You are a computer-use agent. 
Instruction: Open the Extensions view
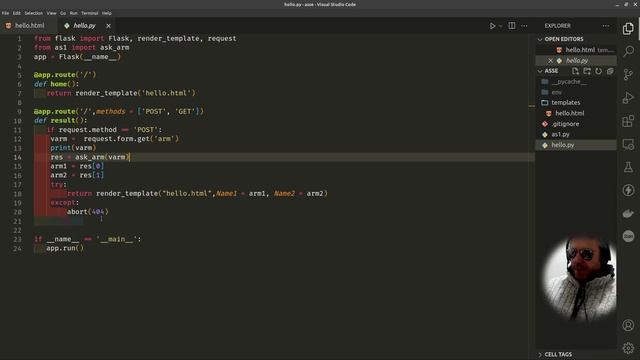click(628, 121)
